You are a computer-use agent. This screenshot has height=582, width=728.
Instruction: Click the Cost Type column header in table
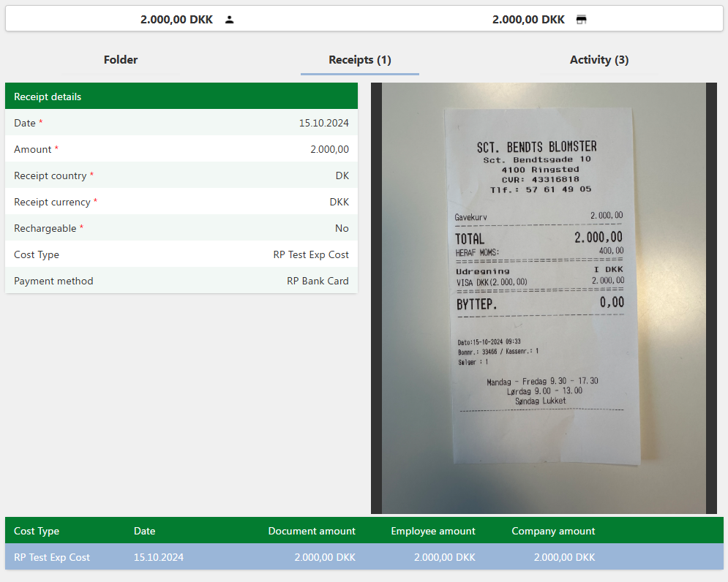coord(37,531)
